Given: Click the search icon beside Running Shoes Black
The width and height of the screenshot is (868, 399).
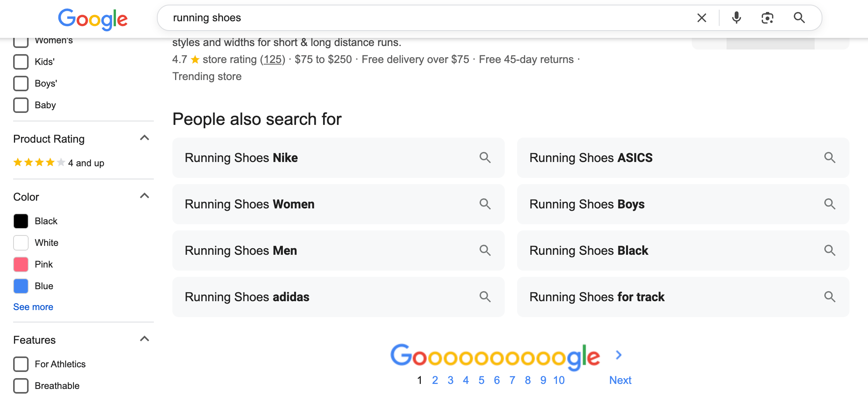Looking at the screenshot, I should pos(830,251).
